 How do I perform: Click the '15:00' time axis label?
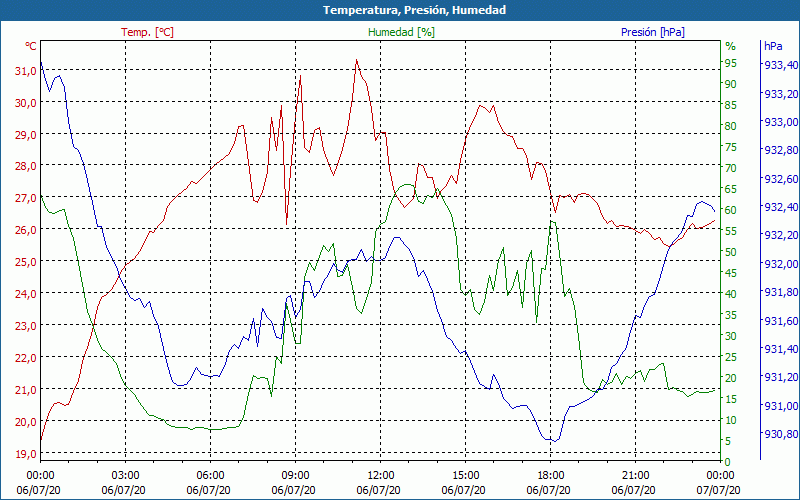pos(465,474)
